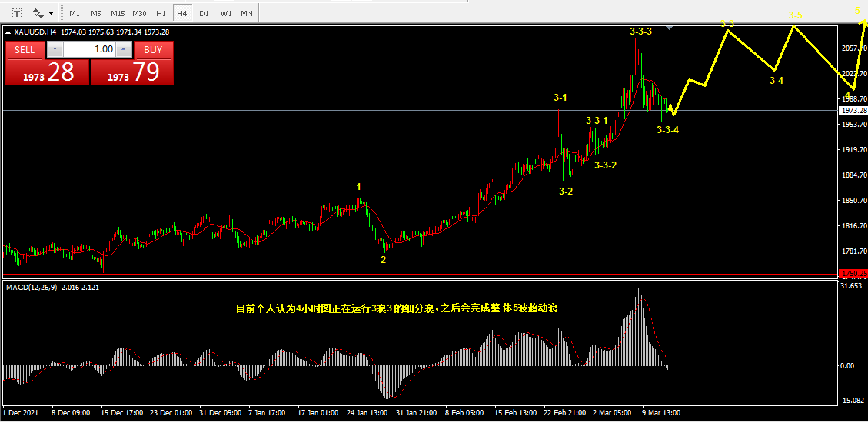The width and height of the screenshot is (868, 423).
Task: Focus the 1.00 lot volume field
Action: (x=90, y=50)
